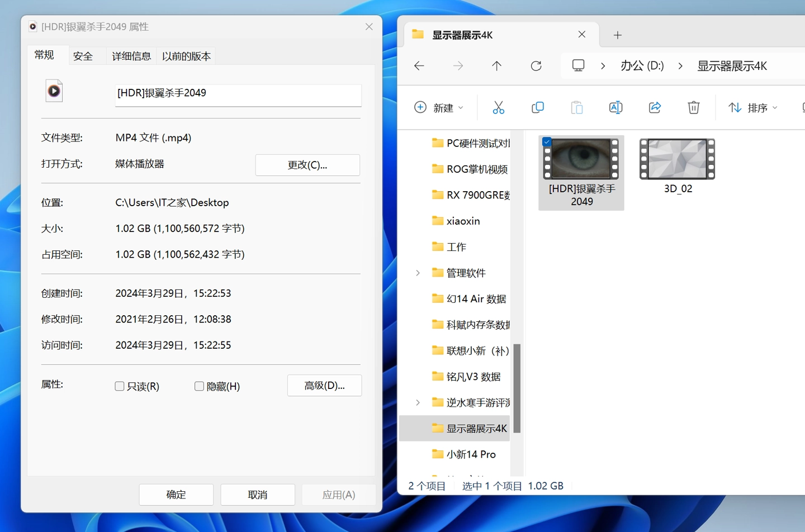Go up one folder level
This screenshot has width=805, height=532.
click(496, 66)
